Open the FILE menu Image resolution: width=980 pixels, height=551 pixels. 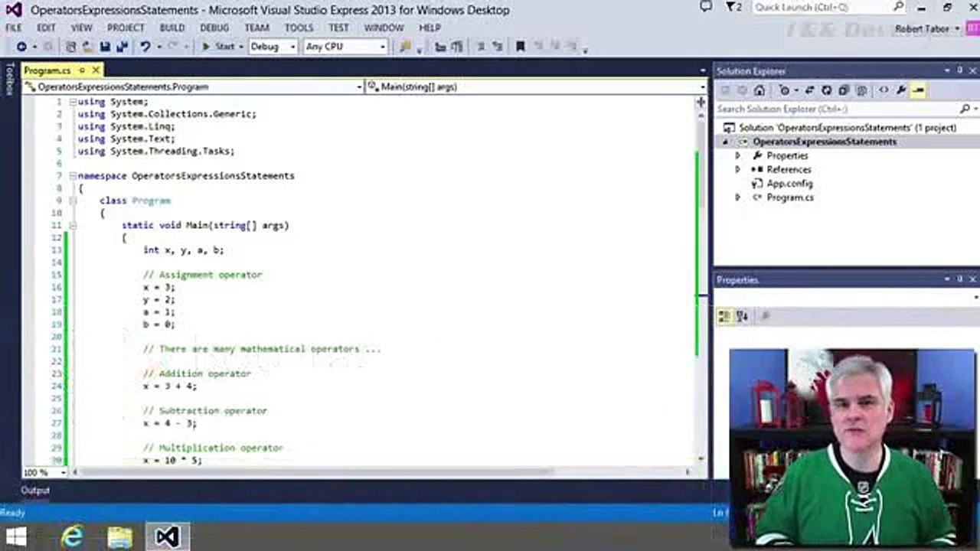(14, 28)
